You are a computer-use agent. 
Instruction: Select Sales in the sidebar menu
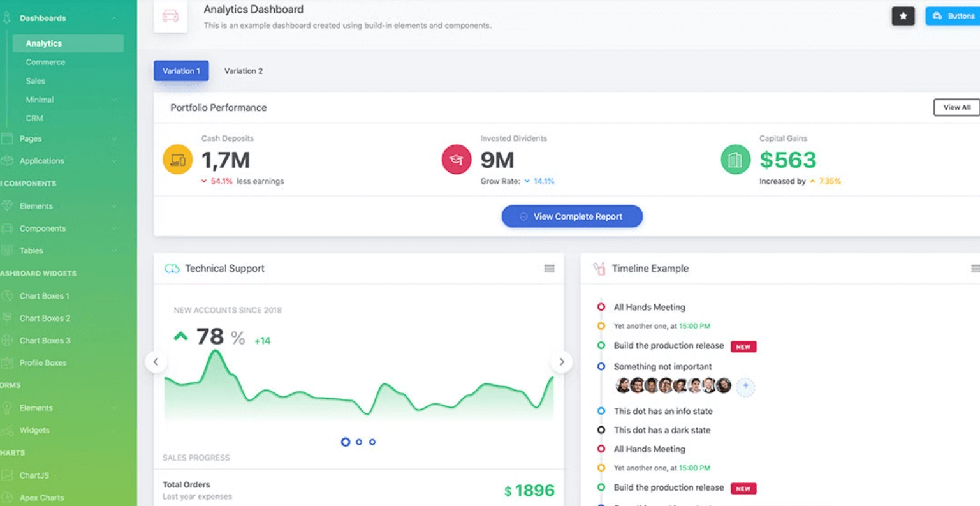36,80
